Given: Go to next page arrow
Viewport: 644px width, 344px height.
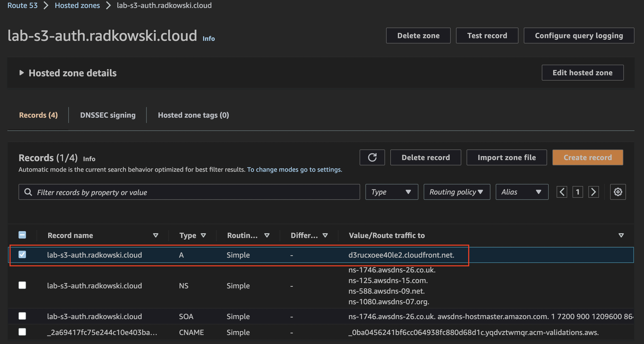Looking at the screenshot, I should coord(594,192).
